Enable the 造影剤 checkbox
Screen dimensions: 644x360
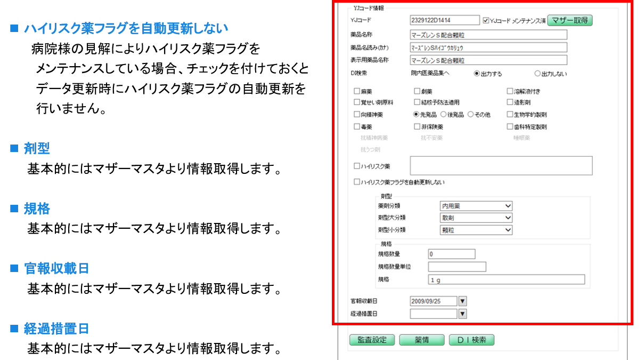pyautogui.click(x=510, y=102)
